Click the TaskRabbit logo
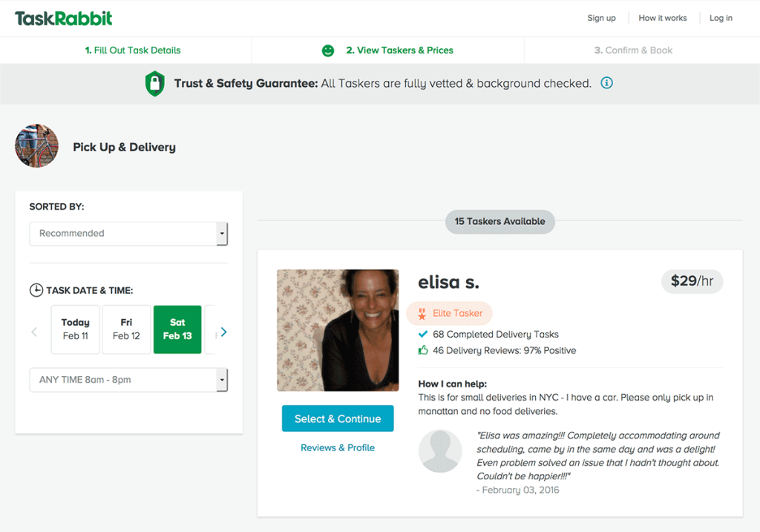The image size is (760, 532). [x=64, y=19]
